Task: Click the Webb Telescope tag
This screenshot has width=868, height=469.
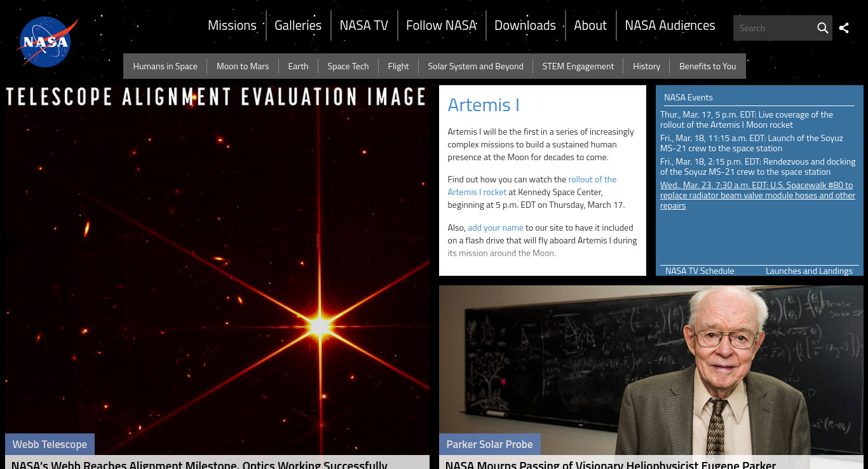Action: coord(50,444)
